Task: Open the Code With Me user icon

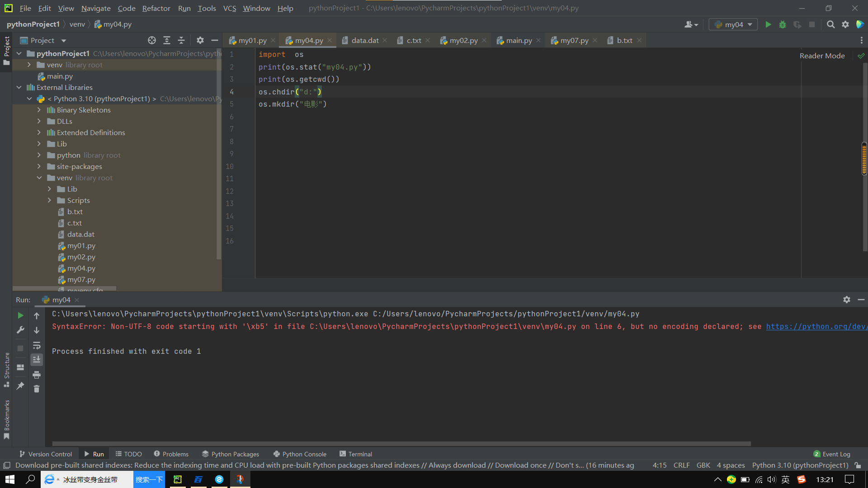Action: (x=691, y=24)
